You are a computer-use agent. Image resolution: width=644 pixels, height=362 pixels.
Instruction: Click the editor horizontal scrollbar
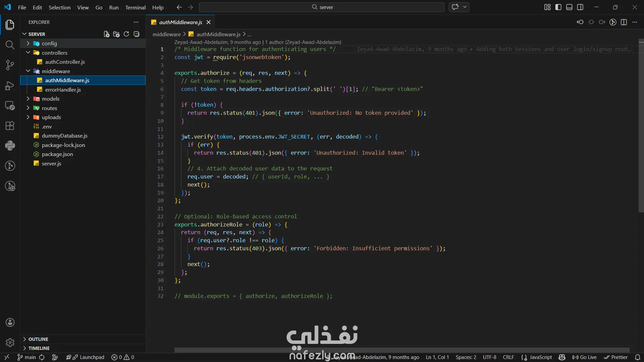402,350
